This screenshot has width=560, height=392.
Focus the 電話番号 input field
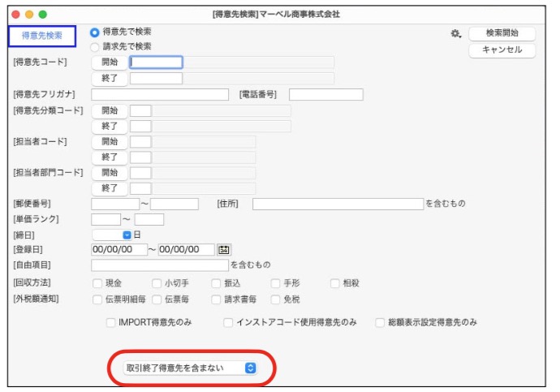point(325,95)
